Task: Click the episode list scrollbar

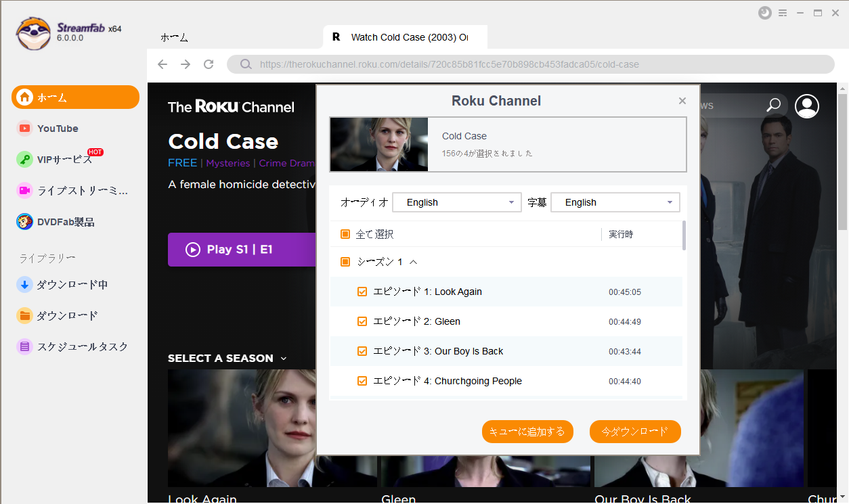Action: coord(684,235)
